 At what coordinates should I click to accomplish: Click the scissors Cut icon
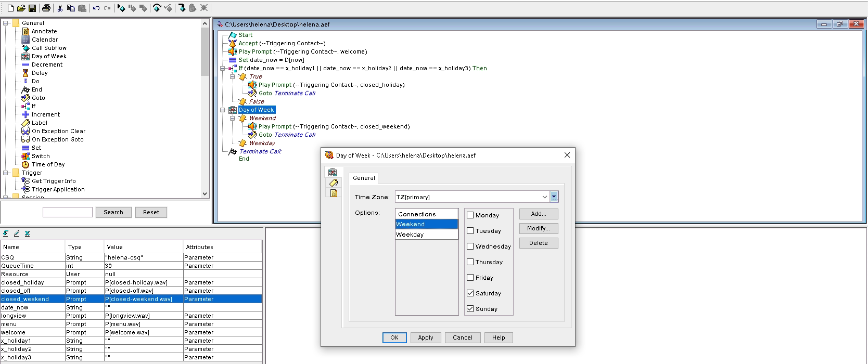(60, 8)
